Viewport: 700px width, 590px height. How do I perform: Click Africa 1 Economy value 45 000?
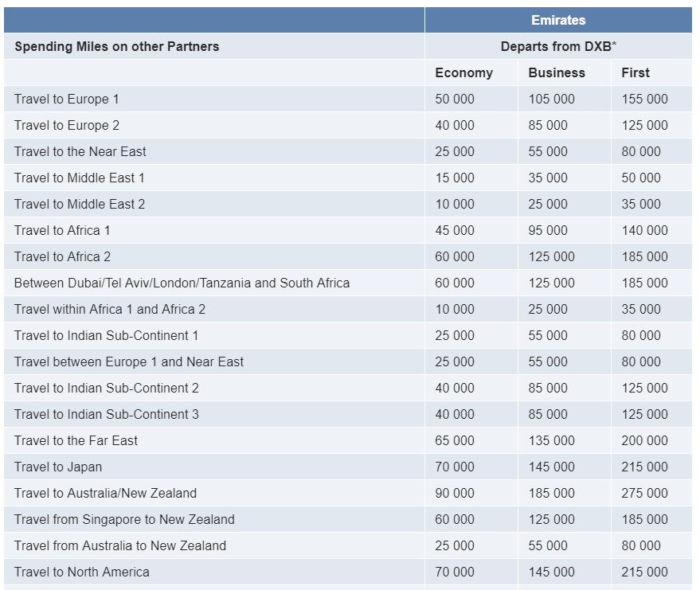[455, 230]
